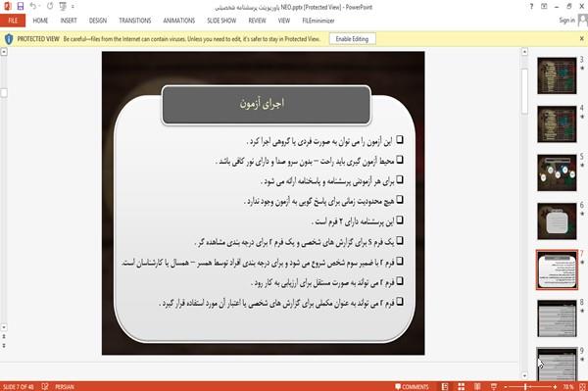This screenshot has height=391, width=588.
Task: Click the 78% zoom level
Action: pos(568,386)
